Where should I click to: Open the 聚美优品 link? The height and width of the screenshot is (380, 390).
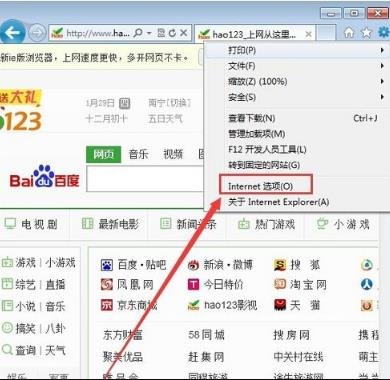pos(123,357)
